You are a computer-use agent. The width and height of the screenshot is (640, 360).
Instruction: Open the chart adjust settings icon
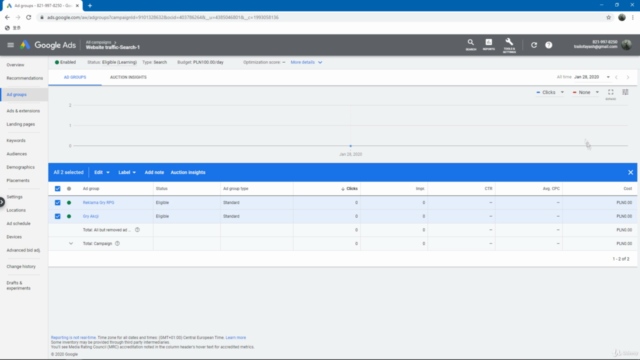625,92
